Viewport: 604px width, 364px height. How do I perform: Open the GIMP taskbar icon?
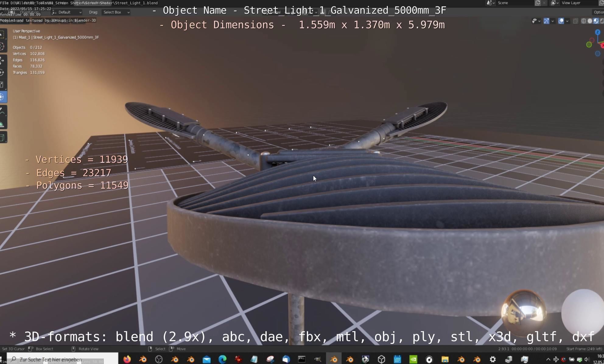(x=318, y=359)
